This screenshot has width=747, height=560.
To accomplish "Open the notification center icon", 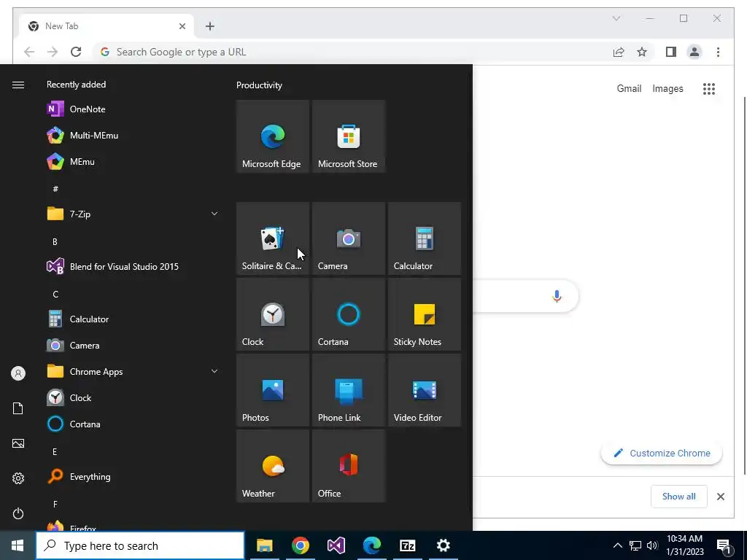I will [x=724, y=545].
